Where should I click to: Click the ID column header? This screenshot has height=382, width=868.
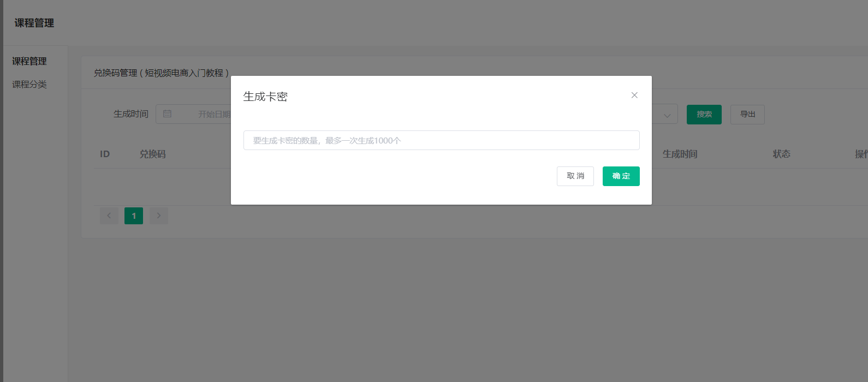[x=105, y=154]
